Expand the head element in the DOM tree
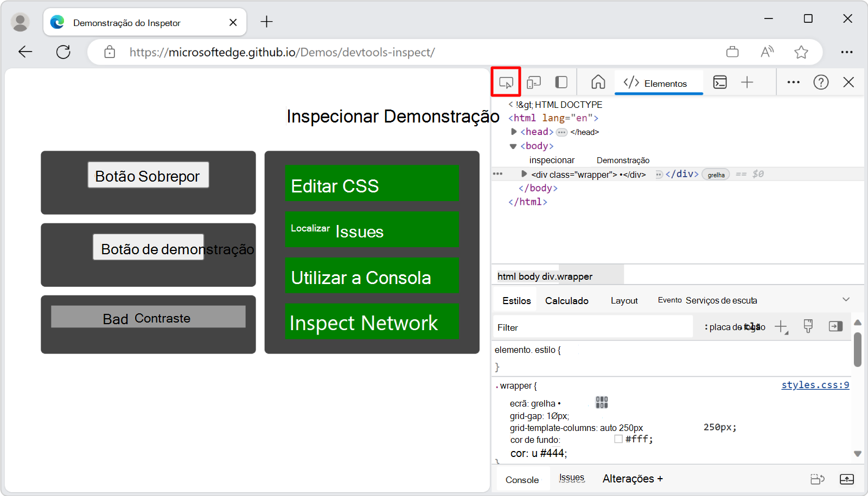This screenshot has width=868, height=496. 513,131
